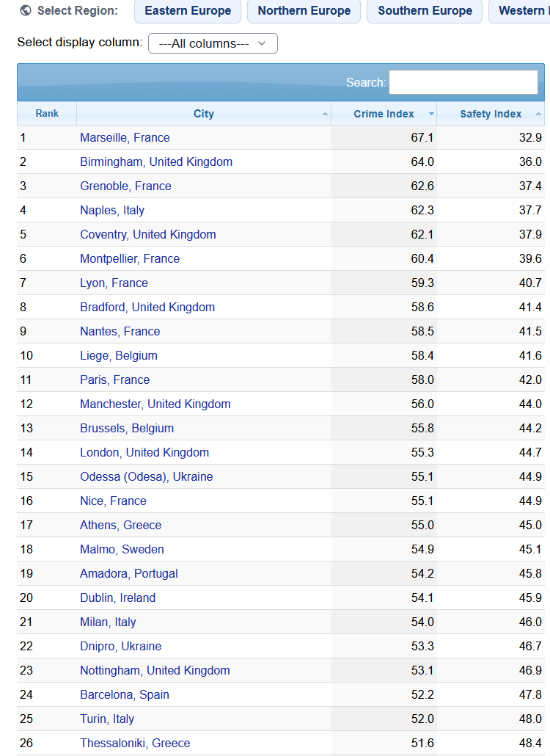The height and width of the screenshot is (756, 550).
Task: Open the Naples, Italy link
Action: point(112,210)
